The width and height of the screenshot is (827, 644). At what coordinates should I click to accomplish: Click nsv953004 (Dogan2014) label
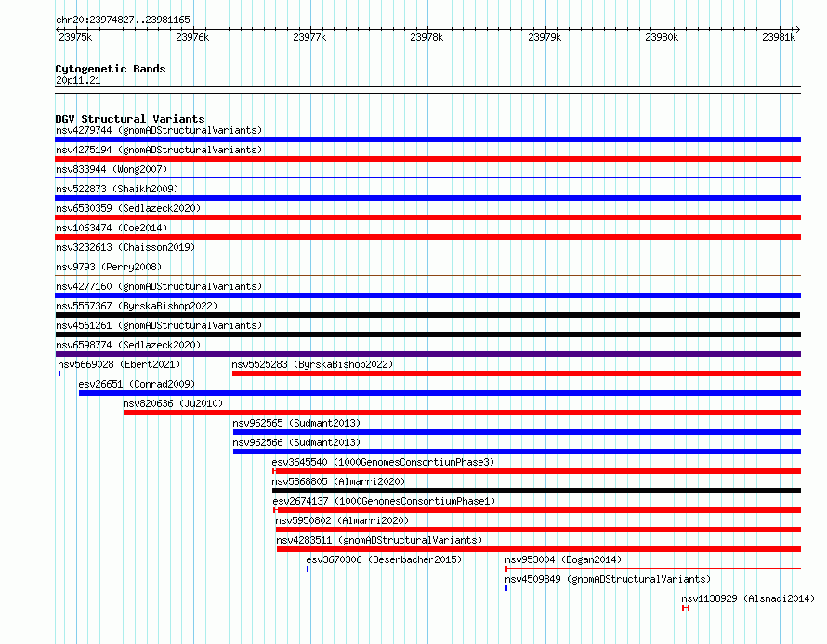pos(563,559)
